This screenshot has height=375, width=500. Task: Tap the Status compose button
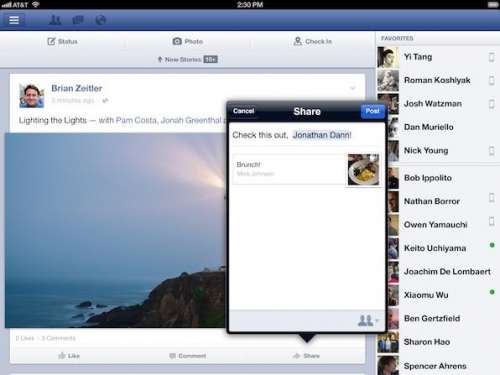(62, 41)
